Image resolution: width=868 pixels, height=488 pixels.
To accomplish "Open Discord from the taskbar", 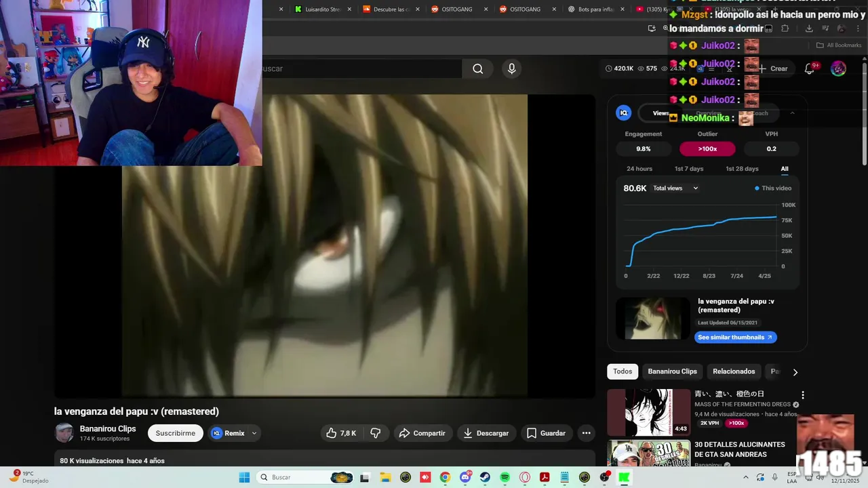I will point(465,477).
